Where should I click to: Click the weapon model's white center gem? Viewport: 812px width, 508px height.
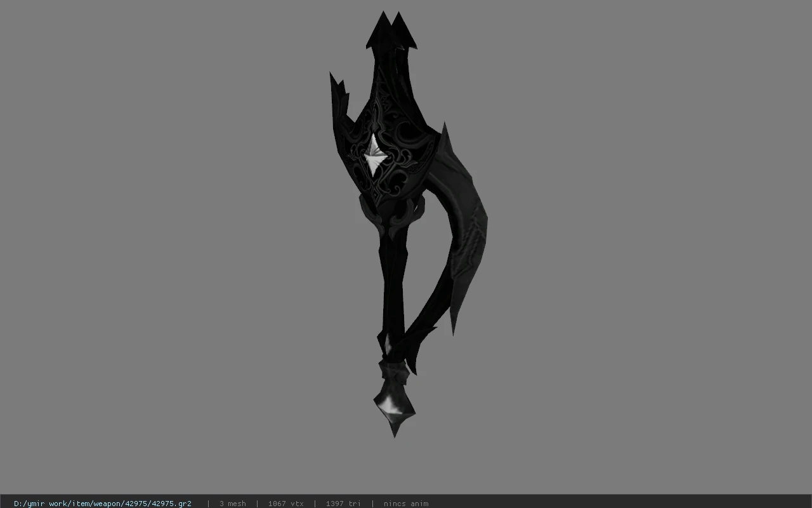point(376,156)
